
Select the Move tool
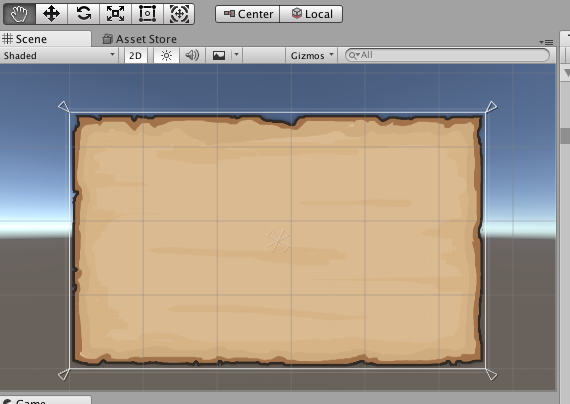pyautogui.click(x=51, y=14)
